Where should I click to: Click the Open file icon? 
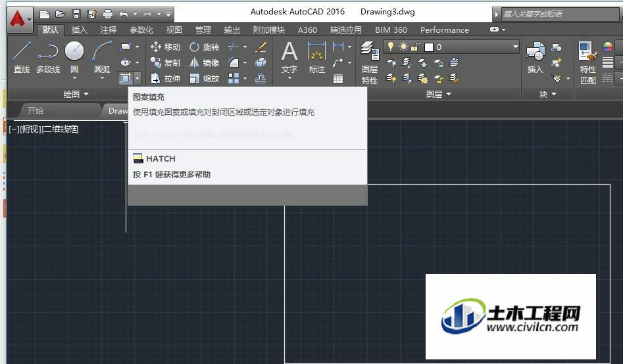point(60,14)
